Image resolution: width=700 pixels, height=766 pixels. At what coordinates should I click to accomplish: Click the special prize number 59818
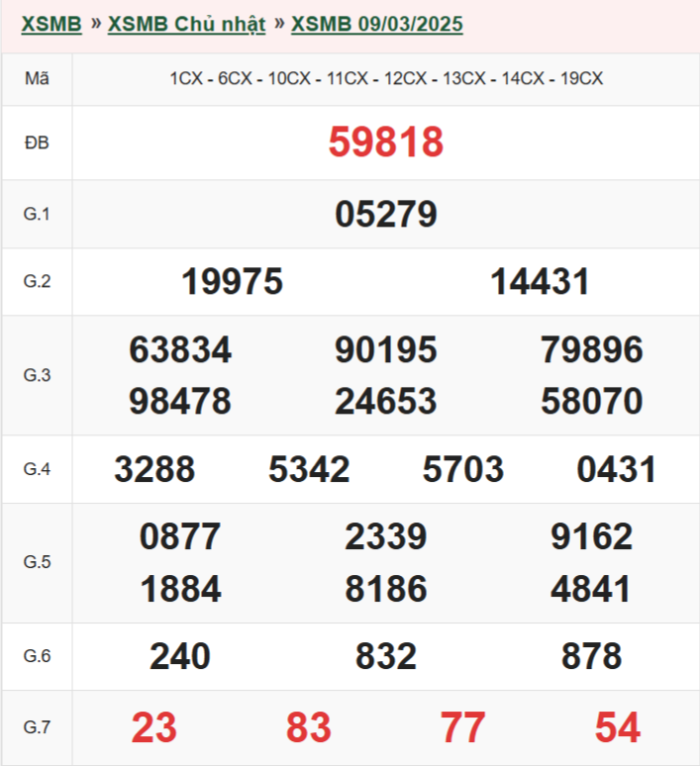[386, 143]
